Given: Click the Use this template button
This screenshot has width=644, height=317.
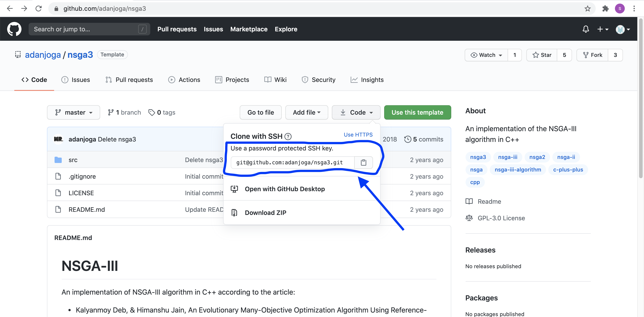Looking at the screenshot, I should click(x=417, y=113).
